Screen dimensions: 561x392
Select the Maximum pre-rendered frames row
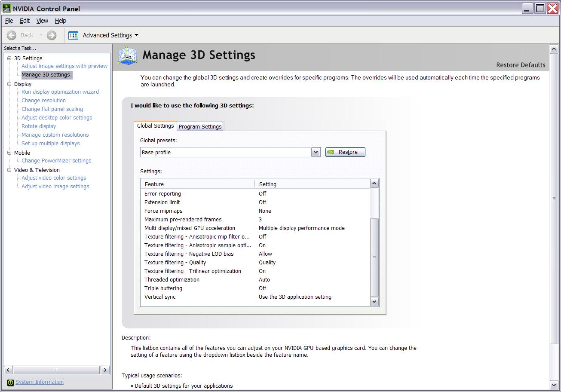pyautogui.click(x=255, y=220)
